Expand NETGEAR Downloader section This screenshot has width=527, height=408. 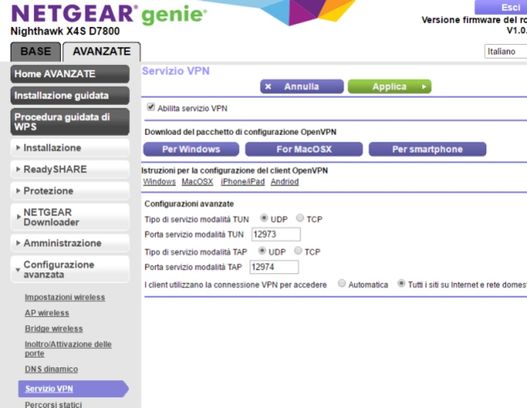(70, 217)
